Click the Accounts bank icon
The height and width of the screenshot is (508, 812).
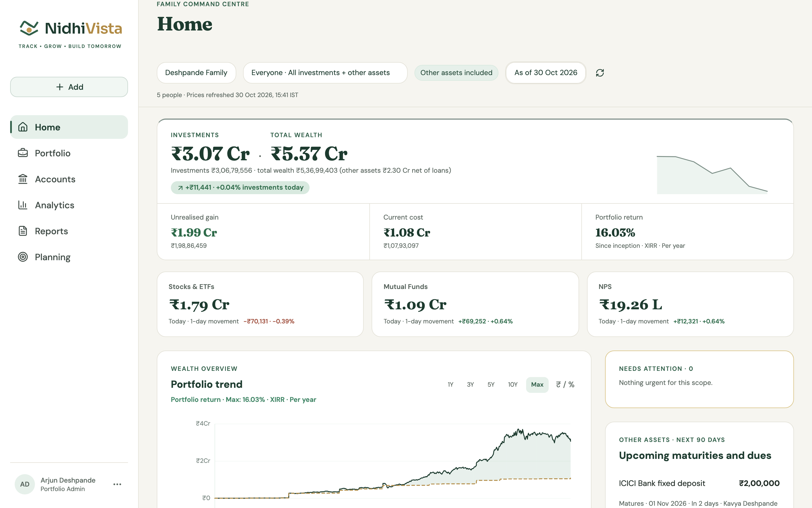23,179
